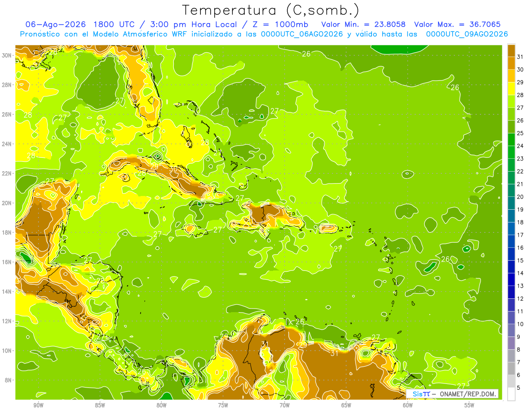
Task: Click the color bar scale label "6"
Action: pos(518,375)
